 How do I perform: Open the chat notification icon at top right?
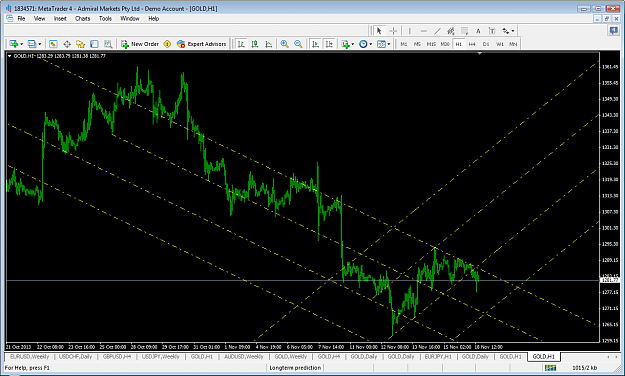pos(614,30)
